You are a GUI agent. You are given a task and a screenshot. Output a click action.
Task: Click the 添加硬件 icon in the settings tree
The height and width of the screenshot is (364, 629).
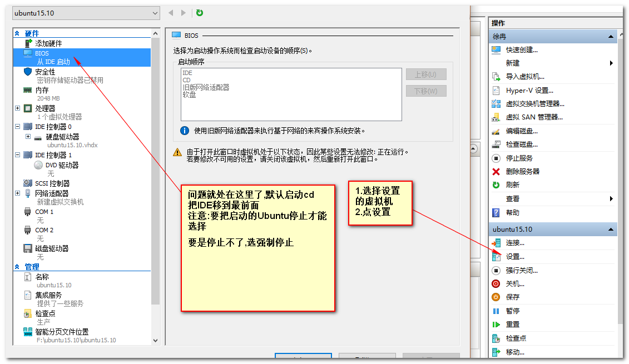[28, 43]
